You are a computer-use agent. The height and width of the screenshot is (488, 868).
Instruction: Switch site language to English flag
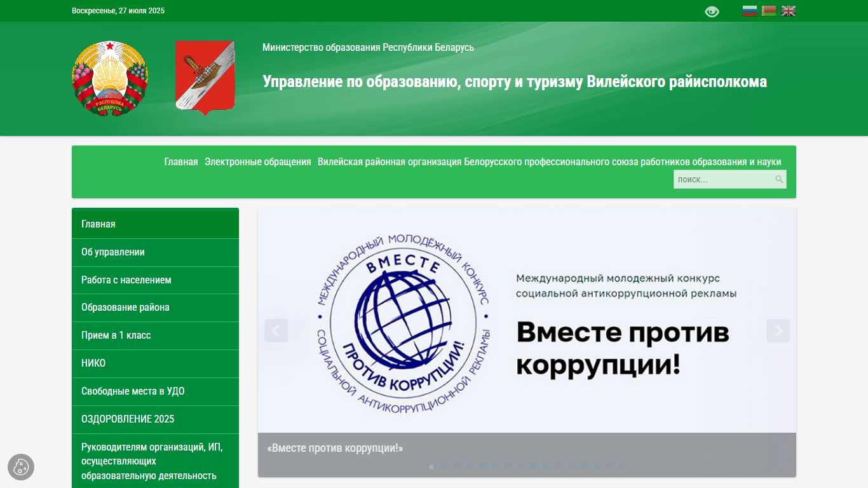[789, 11]
